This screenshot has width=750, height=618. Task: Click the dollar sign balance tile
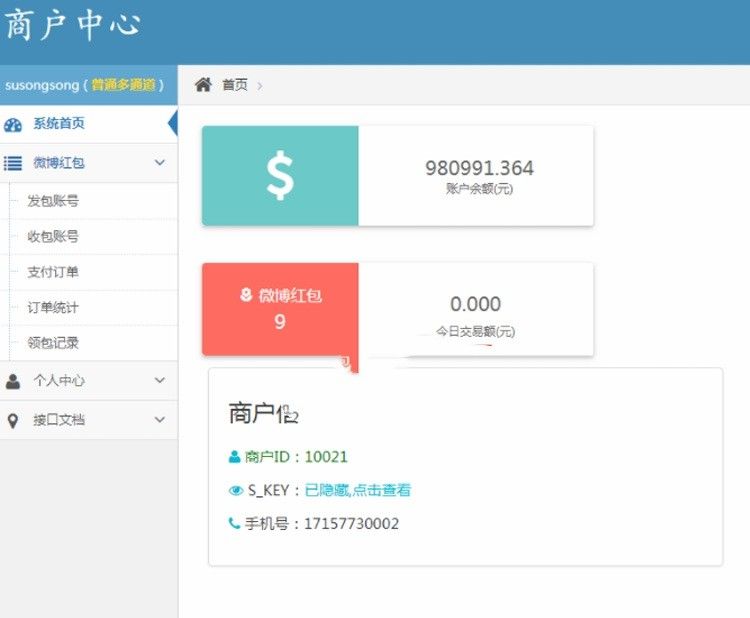(x=280, y=176)
